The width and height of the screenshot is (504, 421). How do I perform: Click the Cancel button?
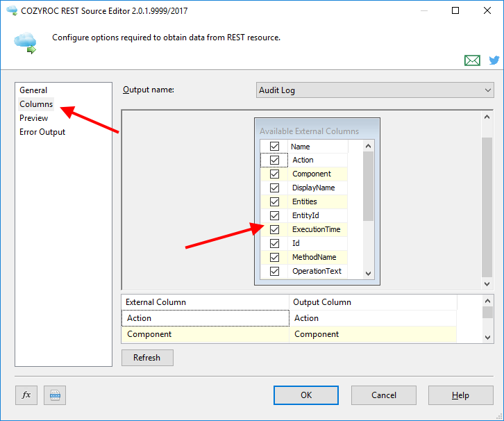tap(384, 395)
